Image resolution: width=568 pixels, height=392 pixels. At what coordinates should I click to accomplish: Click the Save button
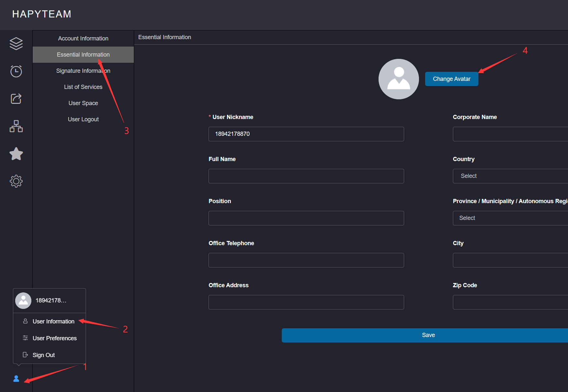tap(425, 335)
